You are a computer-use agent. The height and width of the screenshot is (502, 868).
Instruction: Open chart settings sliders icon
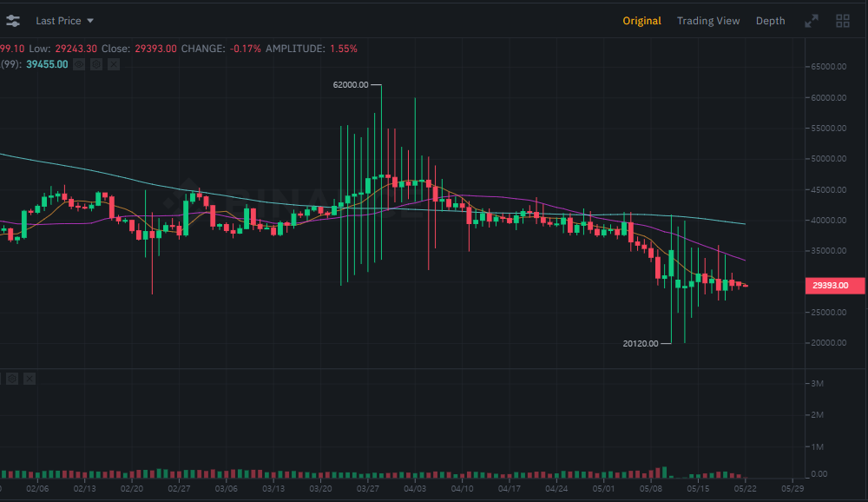(x=13, y=21)
